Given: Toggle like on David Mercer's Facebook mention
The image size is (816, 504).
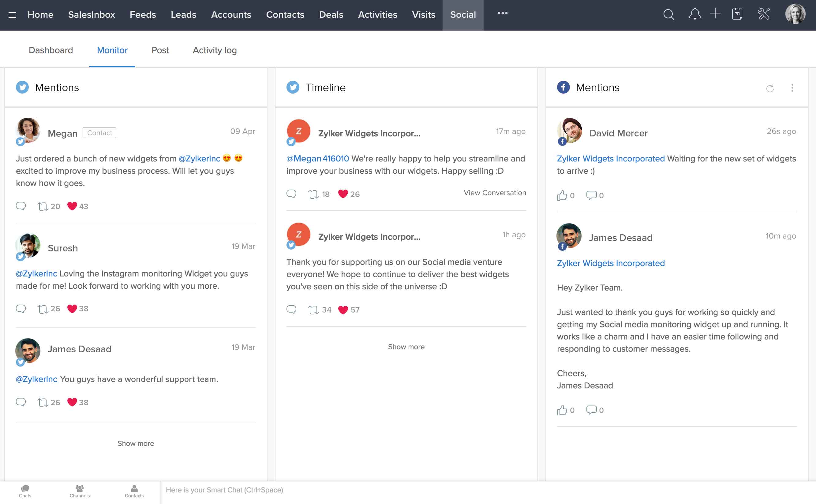Looking at the screenshot, I should pyautogui.click(x=561, y=195).
